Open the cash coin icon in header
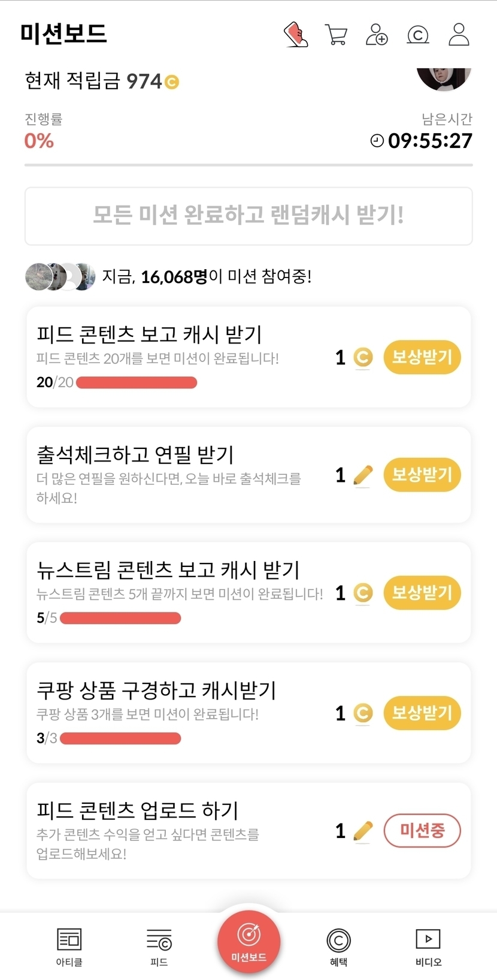Screen dimensions: 497x980 tap(417, 35)
